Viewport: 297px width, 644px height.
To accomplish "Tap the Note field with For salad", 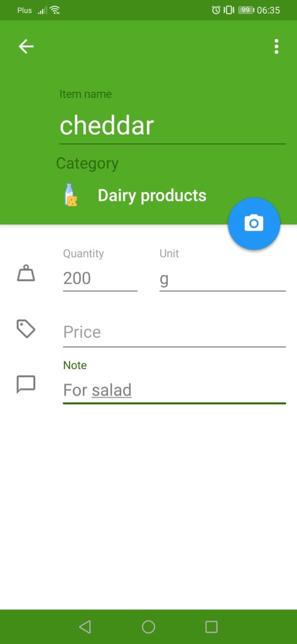I will point(175,390).
